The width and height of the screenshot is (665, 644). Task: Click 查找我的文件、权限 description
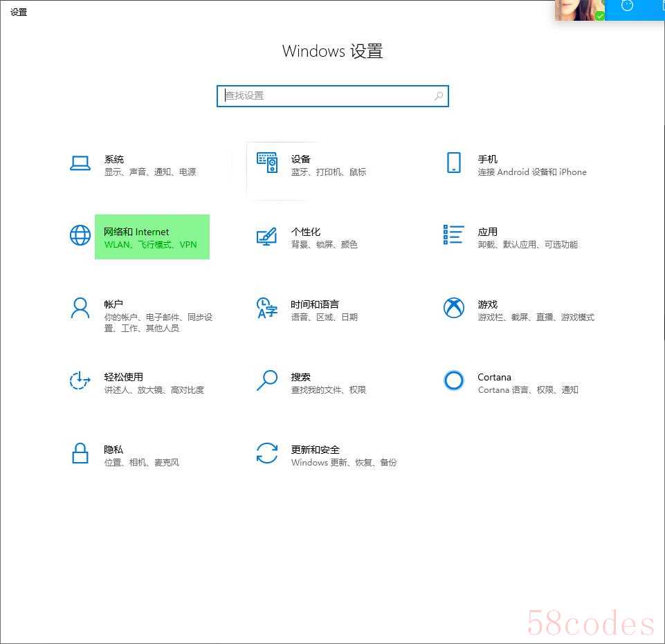[x=329, y=389]
